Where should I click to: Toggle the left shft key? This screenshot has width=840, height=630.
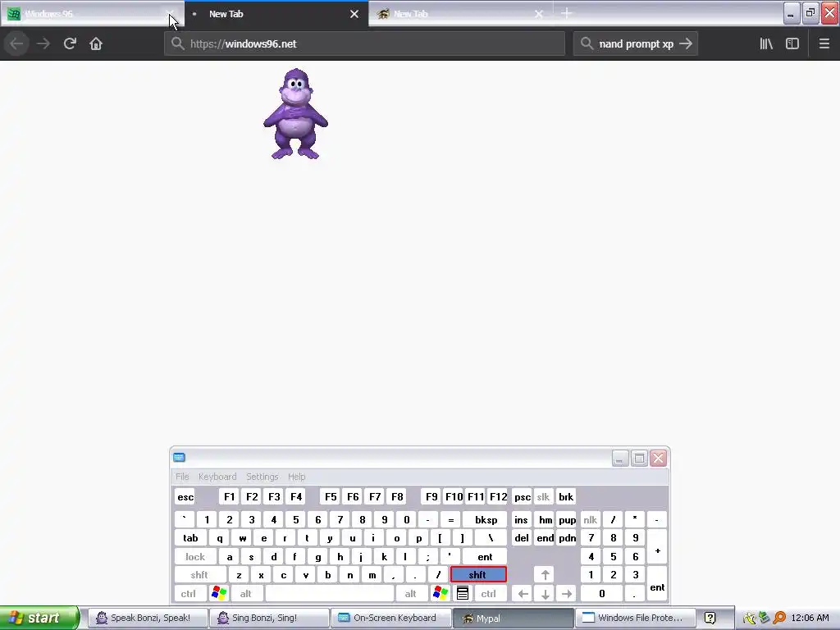pyautogui.click(x=200, y=575)
